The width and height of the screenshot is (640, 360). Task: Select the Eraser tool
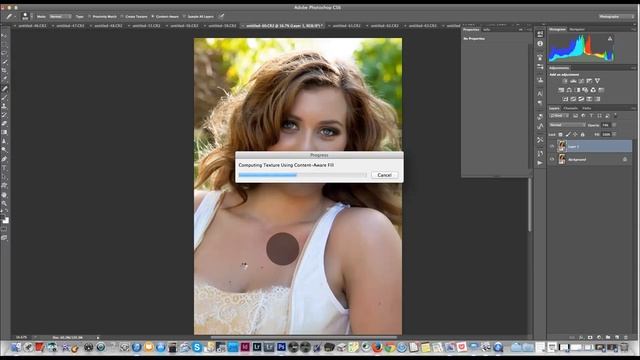pyautogui.click(x=4, y=123)
